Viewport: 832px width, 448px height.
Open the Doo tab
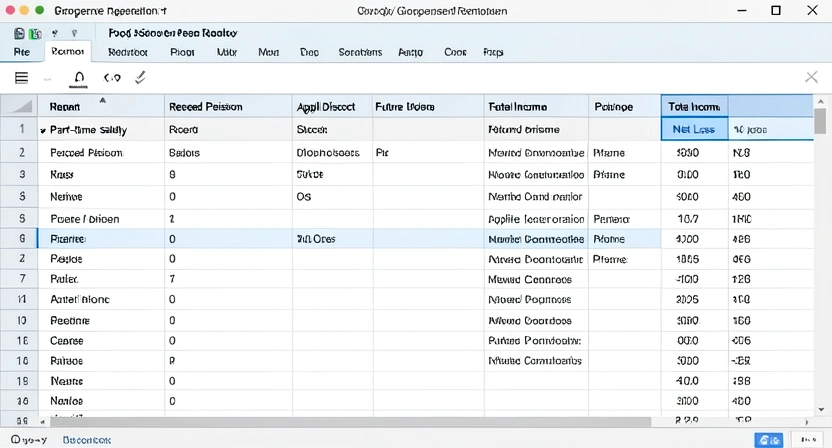pos(309,52)
